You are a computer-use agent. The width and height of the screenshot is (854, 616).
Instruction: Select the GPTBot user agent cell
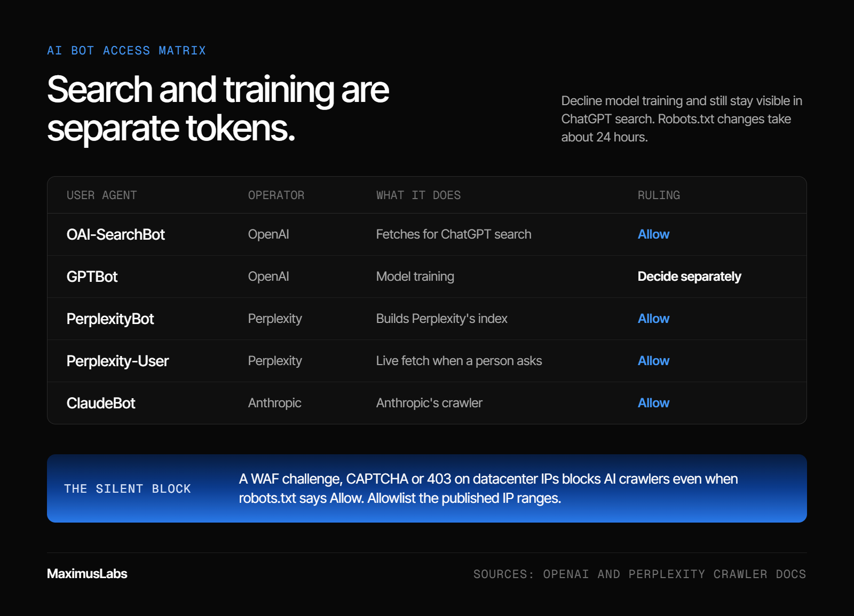coord(92,277)
